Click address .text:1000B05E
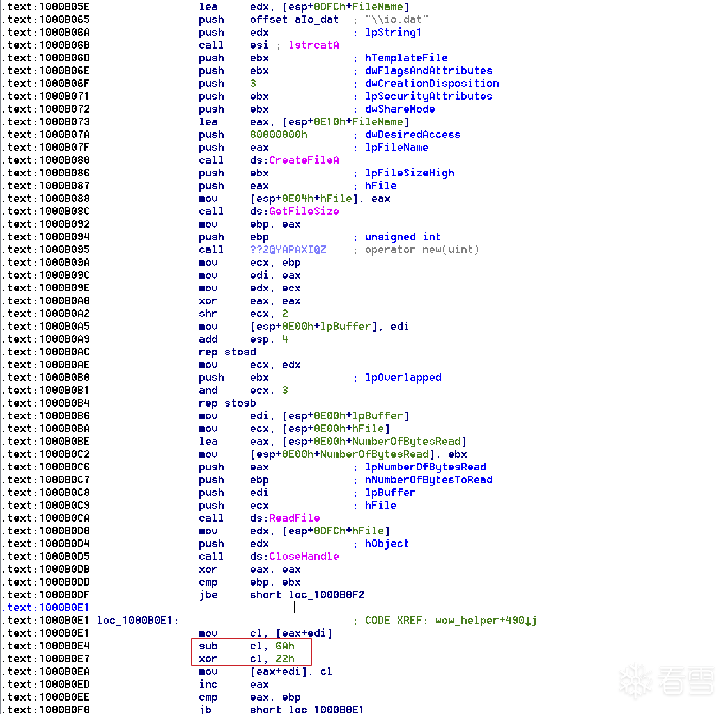This screenshot has height=714, width=728. (46, 7)
